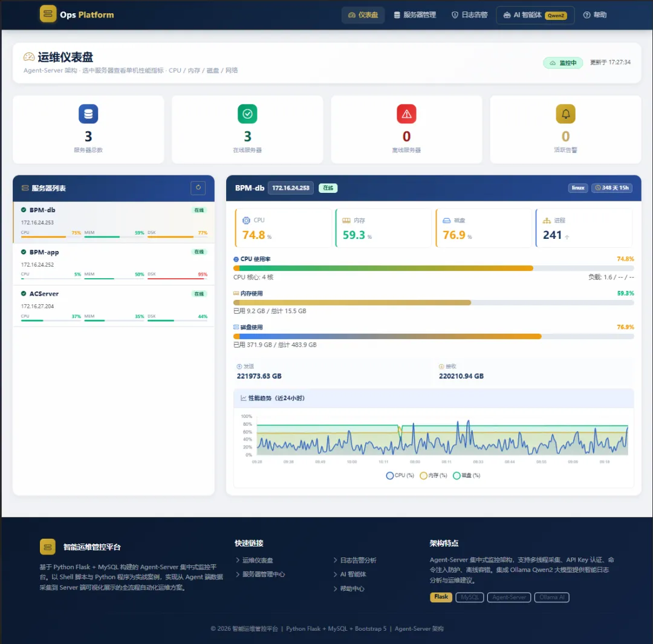653x644 pixels.
Task: Open the 服务器管理 navigation tab
Action: [x=415, y=15]
